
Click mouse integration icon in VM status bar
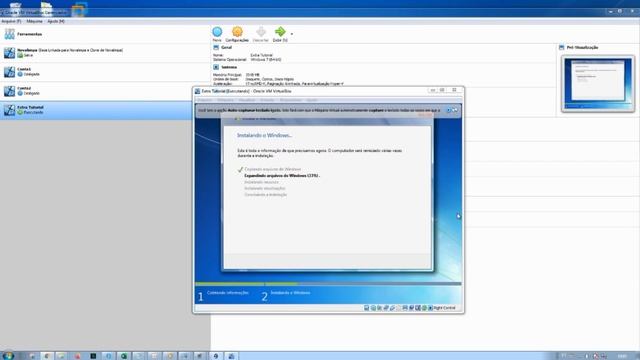pyautogui.click(x=424, y=308)
